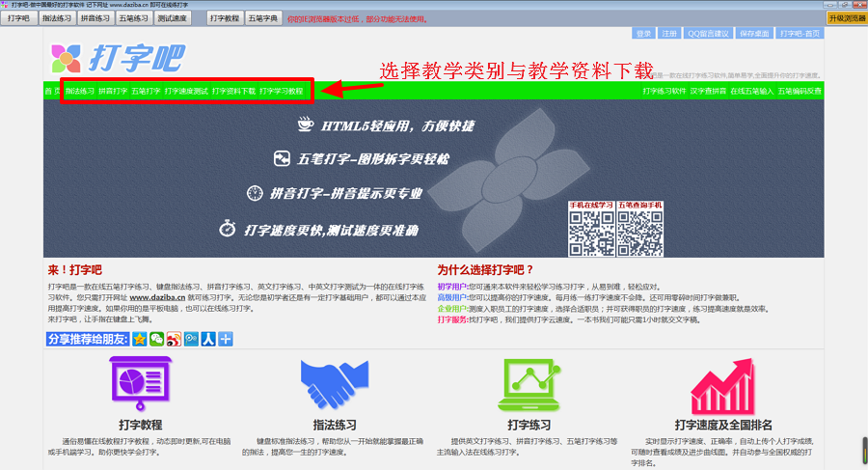Click the 五笔打字 puzzle banner icon
Screen dimensions: 868x470
282,158
